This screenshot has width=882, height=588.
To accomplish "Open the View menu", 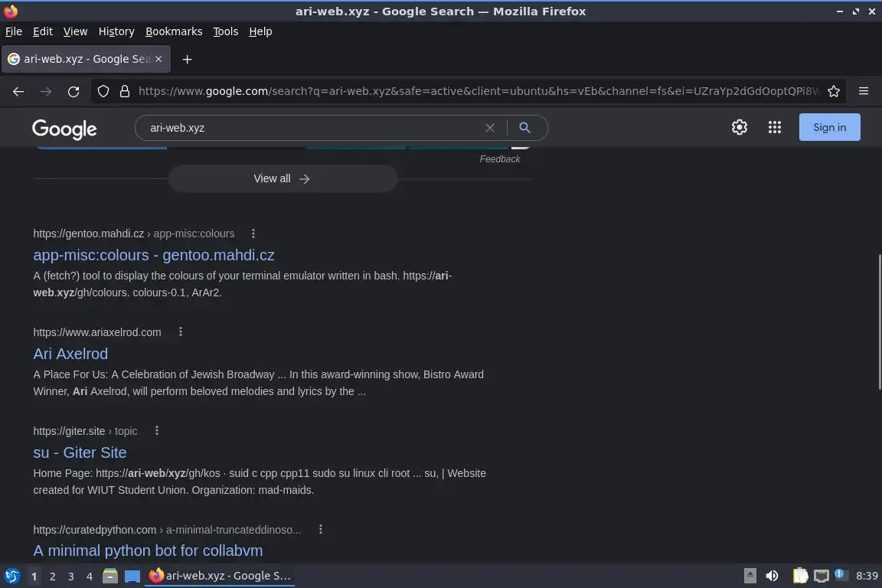I will pos(75,31).
